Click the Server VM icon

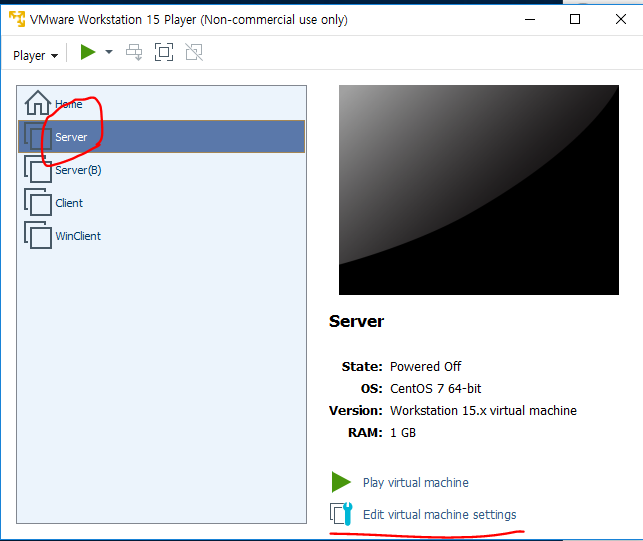38,137
